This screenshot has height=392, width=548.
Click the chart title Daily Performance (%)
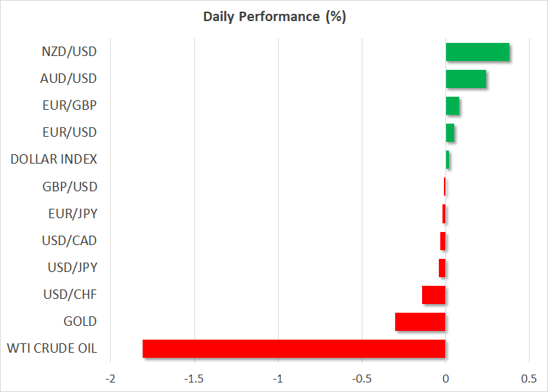(274, 17)
